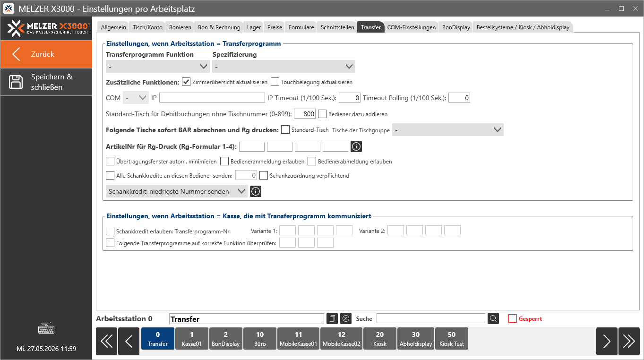Click the title bar application icon
The width and height of the screenshot is (644, 360).
coord(9,9)
